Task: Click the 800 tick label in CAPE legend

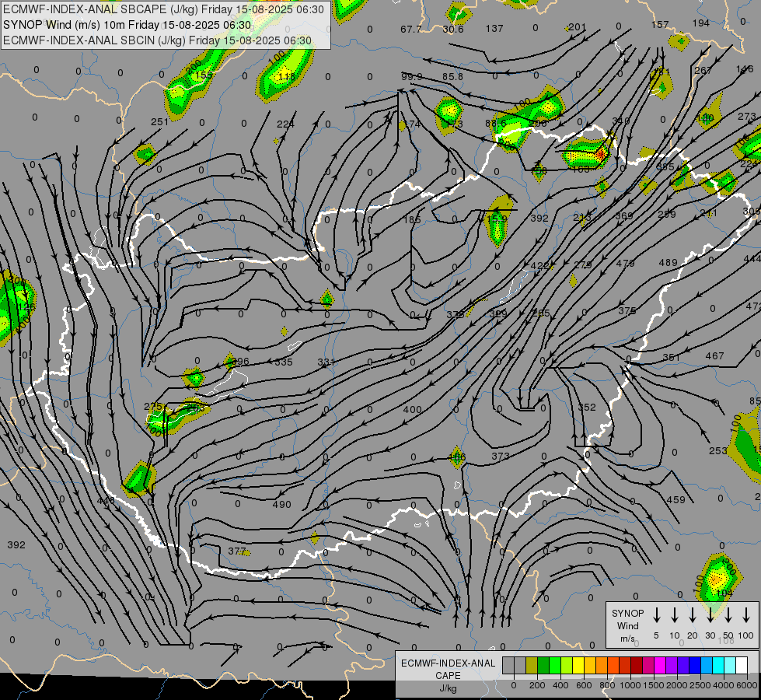Action: (x=607, y=685)
